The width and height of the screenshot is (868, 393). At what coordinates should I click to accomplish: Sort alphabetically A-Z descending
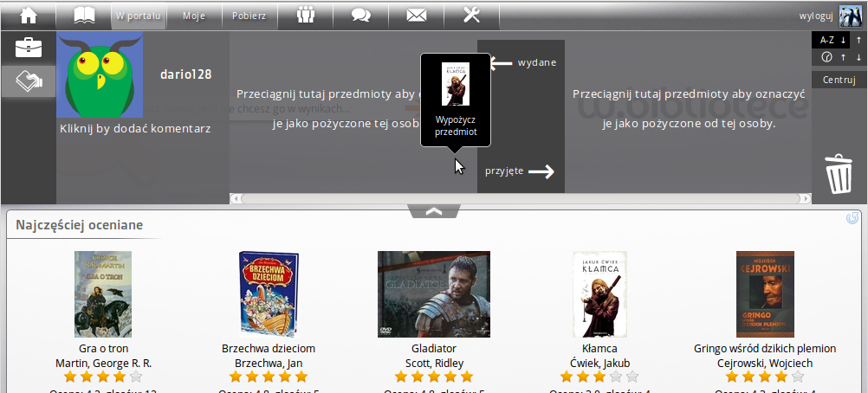coord(843,40)
